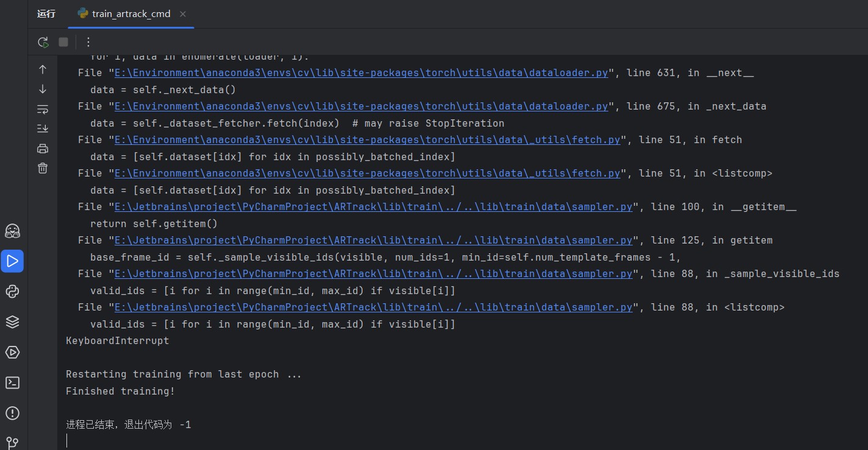Open fetch.py link for 'in fetch'
This screenshot has height=450, width=868.
(x=368, y=140)
